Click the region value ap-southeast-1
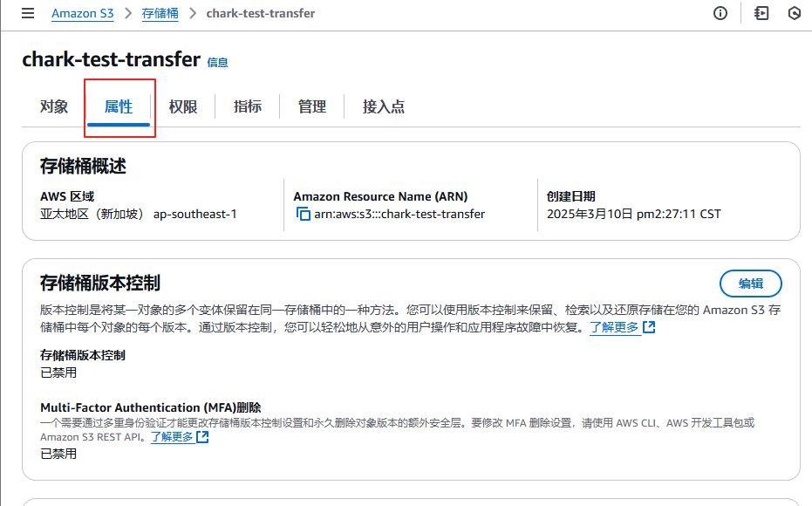 tap(194, 214)
